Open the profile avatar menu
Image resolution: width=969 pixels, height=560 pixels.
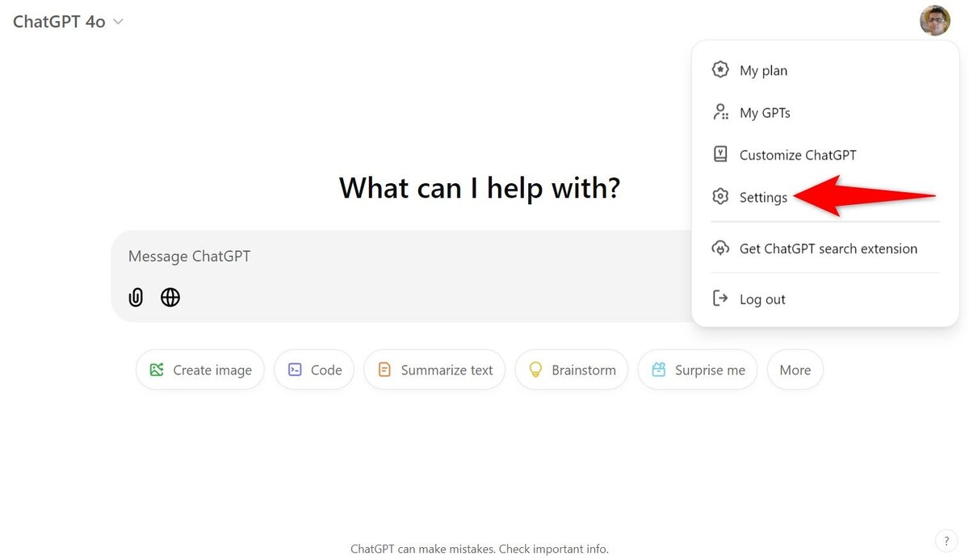point(935,21)
